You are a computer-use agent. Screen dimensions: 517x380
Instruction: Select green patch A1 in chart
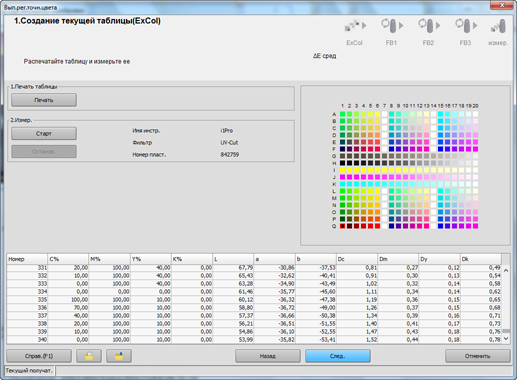coord(342,114)
